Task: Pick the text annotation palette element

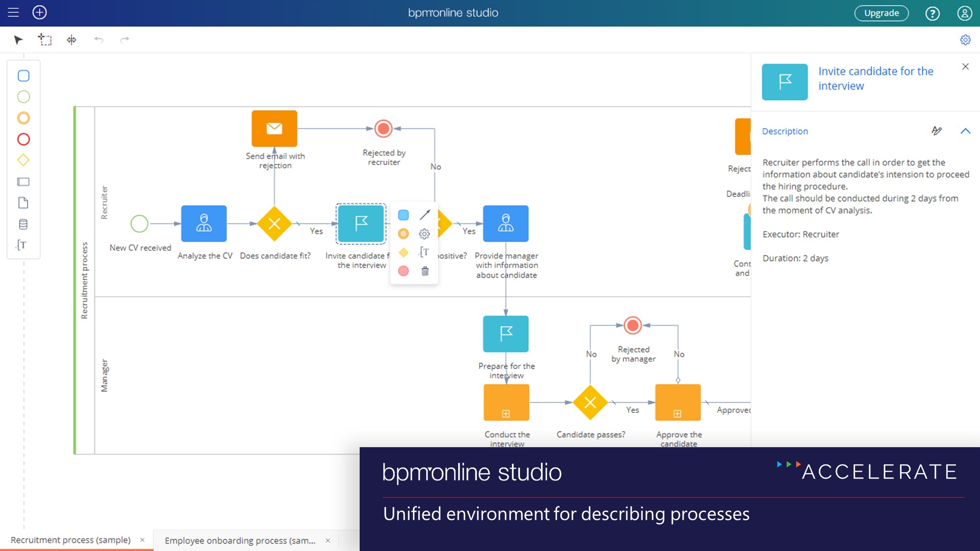Action: pos(22,245)
